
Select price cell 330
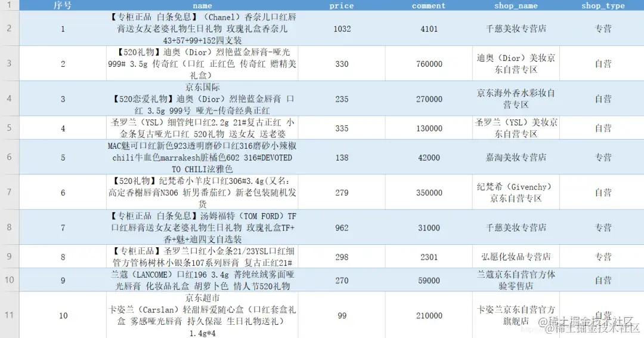342,63
